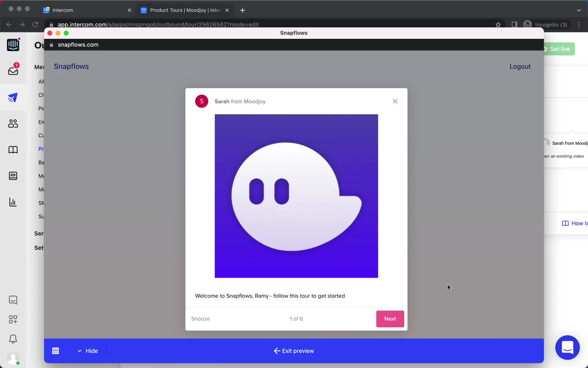Toggle Hide panel at bottom bar
588x368 pixels.
(x=87, y=351)
